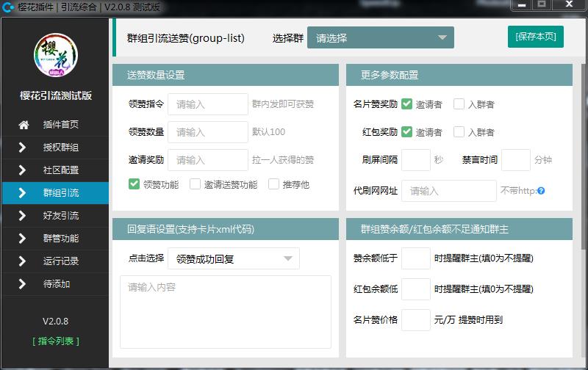Click the 默认100 hint text

[268, 132]
